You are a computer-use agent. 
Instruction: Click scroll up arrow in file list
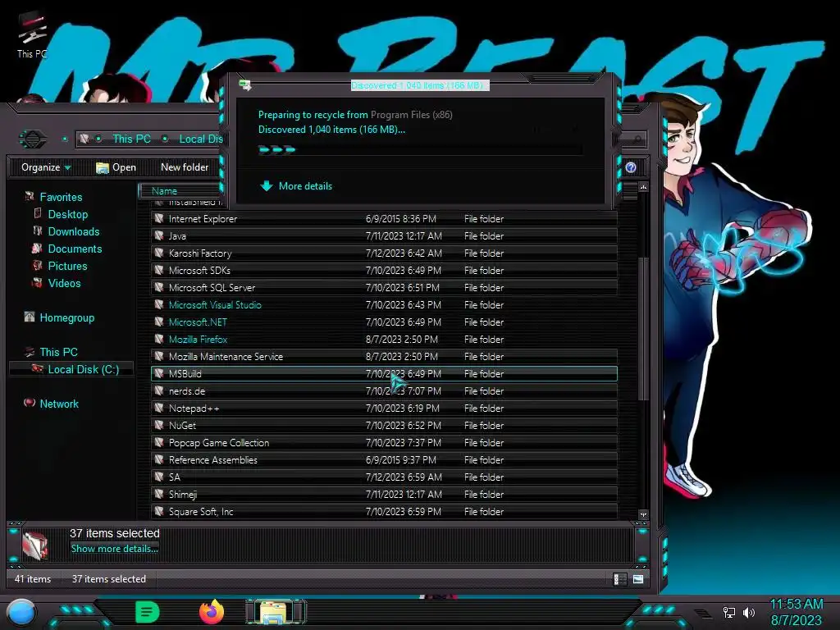point(643,187)
